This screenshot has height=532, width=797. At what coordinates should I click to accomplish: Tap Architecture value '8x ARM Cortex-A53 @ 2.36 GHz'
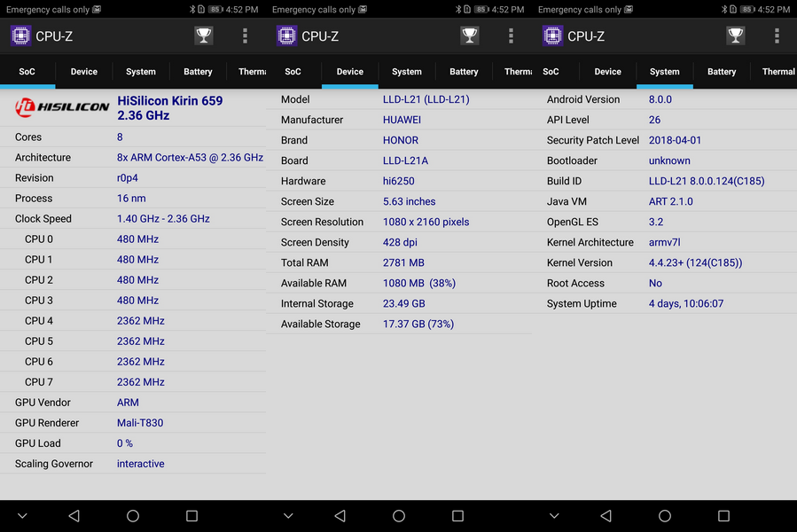pyautogui.click(x=190, y=158)
